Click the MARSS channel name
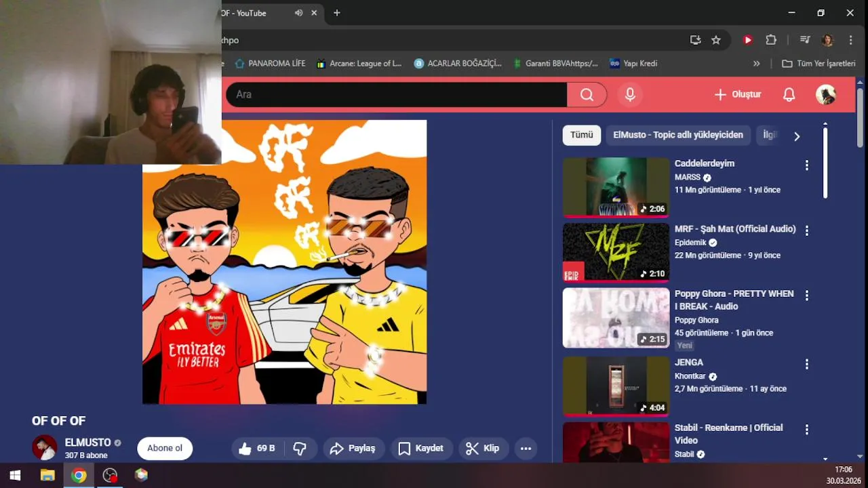The image size is (868, 488). [x=688, y=177]
